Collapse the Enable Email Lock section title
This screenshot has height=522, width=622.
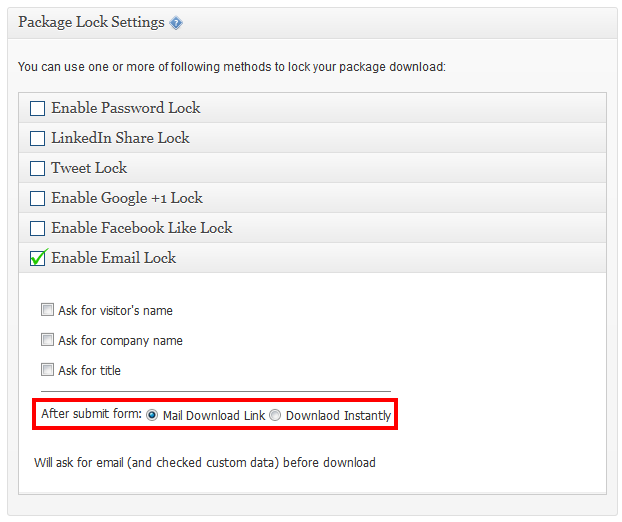click(114, 258)
